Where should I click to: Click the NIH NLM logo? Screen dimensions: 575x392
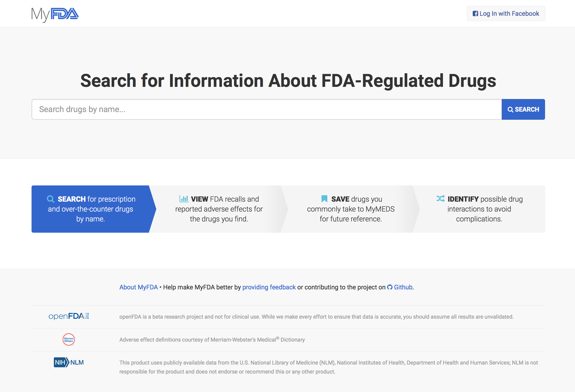[68, 362]
